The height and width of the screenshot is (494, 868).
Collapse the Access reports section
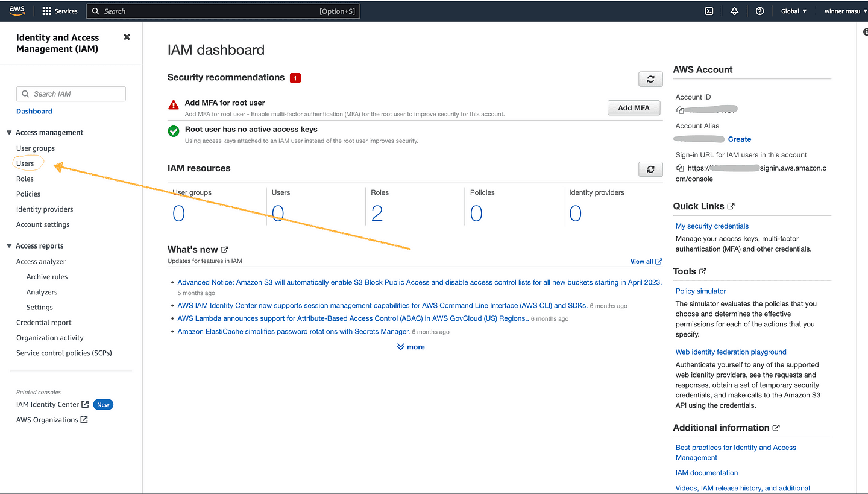tap(9, 246)
